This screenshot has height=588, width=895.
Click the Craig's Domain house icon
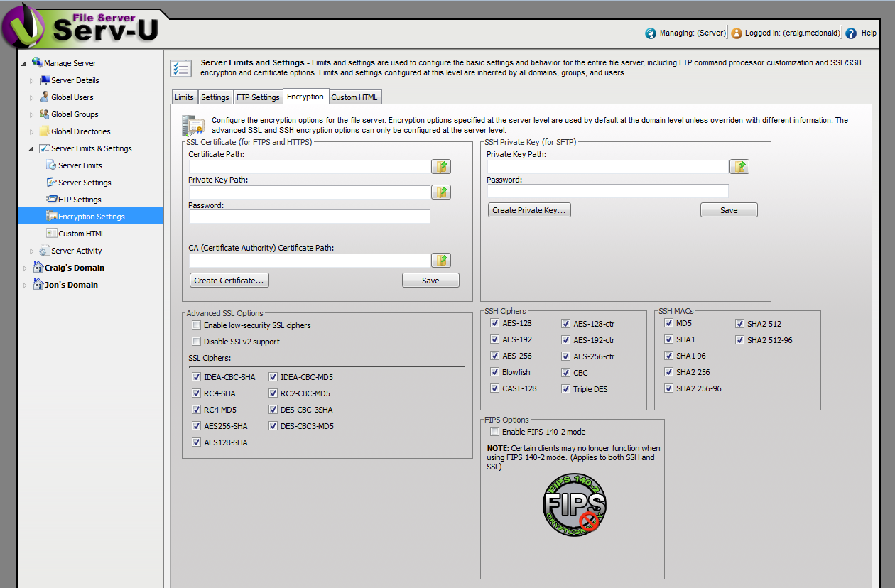(38, 268)
